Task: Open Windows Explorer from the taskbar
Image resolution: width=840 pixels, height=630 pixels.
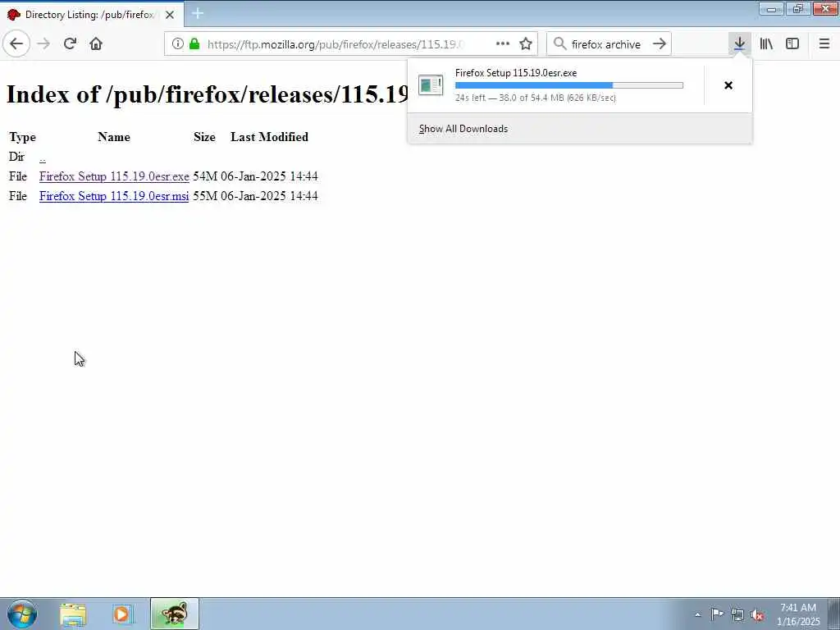Action: 73,614
